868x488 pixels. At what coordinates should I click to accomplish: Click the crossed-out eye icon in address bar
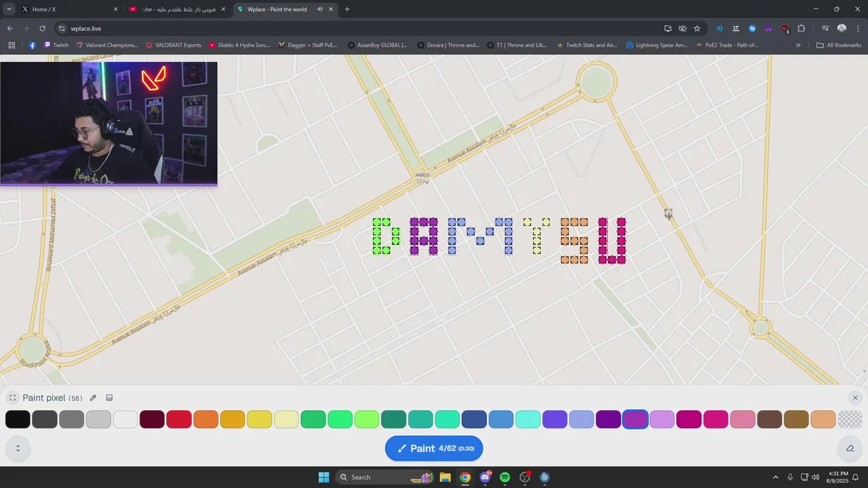coord(683,28)
